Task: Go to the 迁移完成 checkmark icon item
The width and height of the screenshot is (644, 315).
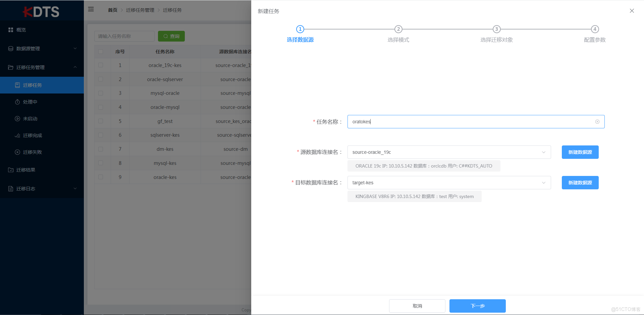Action: point(17,135)
